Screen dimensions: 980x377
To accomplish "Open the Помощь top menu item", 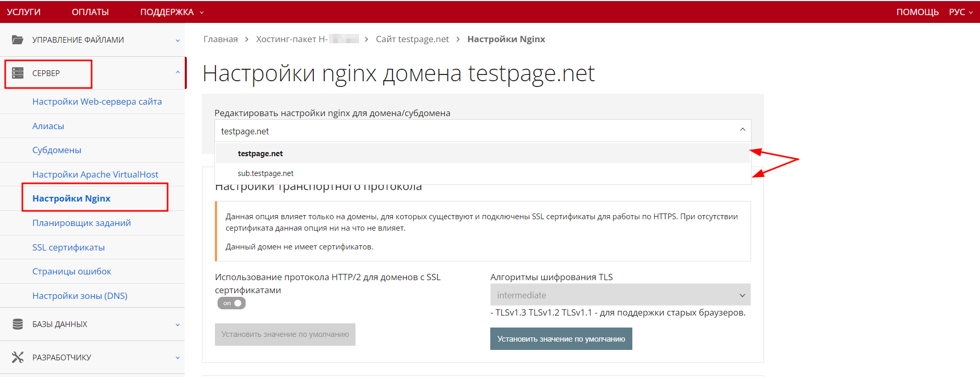I will click(917, 12).
